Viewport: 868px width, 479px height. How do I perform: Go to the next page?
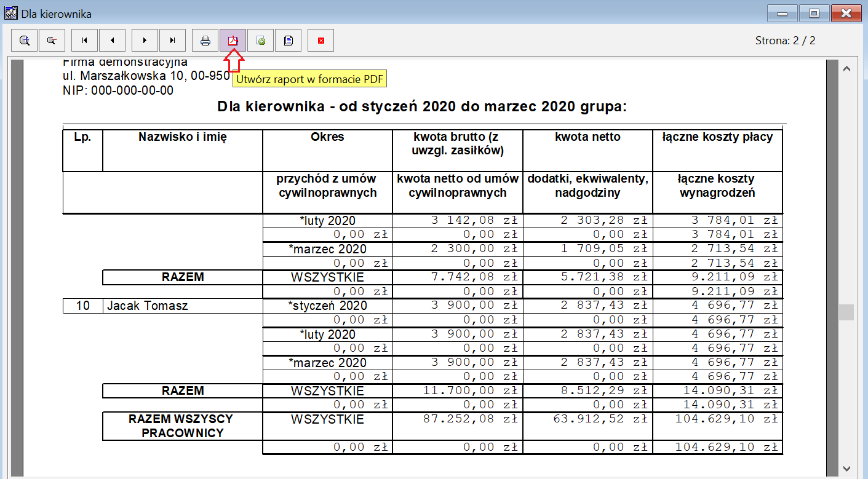click(x=145, y=41)
